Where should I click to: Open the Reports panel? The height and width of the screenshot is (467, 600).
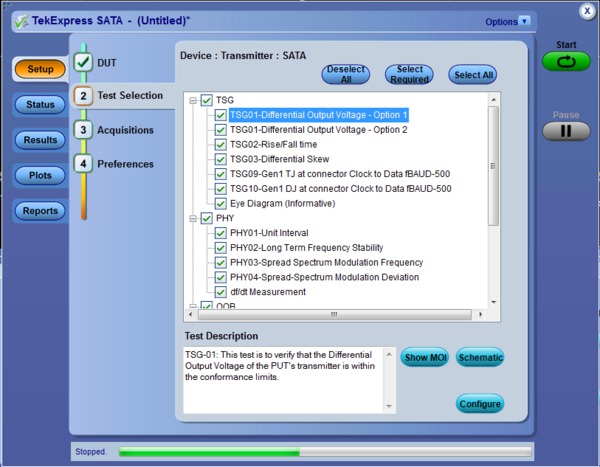40,211
